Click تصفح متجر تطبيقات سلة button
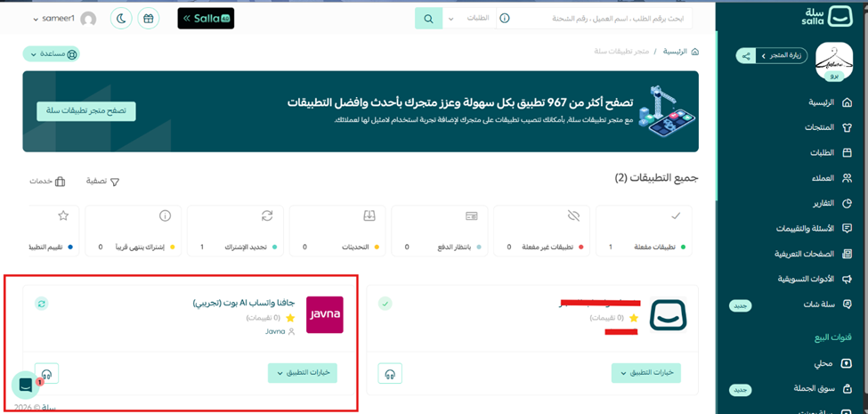Image resolution: width=868 pixels, height=414 pixels. [x=86, y=111]
